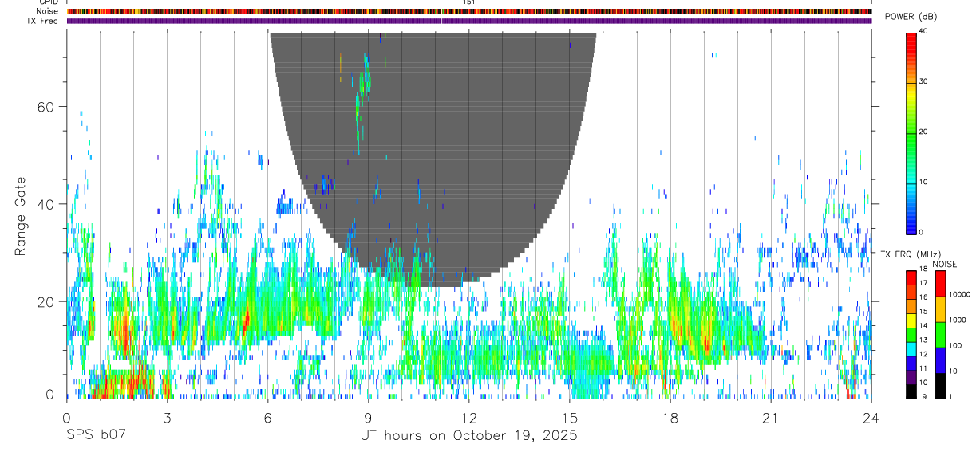The image size is (980, 452).
Task: Click the TX Freq row label at top left
Action: click(x=44, y=21)
